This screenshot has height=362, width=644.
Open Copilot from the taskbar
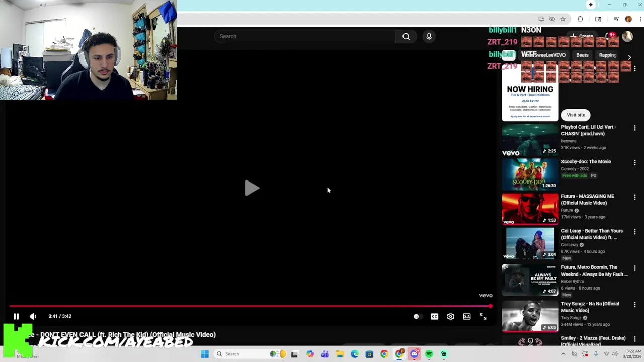click(x=310, y=354)
